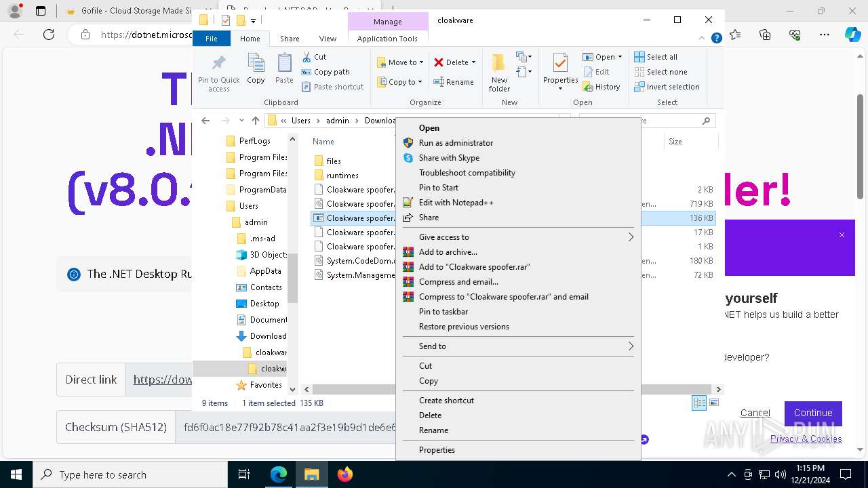This screenshot has width=868, height=488.
Task: Open the runtimes folder
Action: pos(342,175)
